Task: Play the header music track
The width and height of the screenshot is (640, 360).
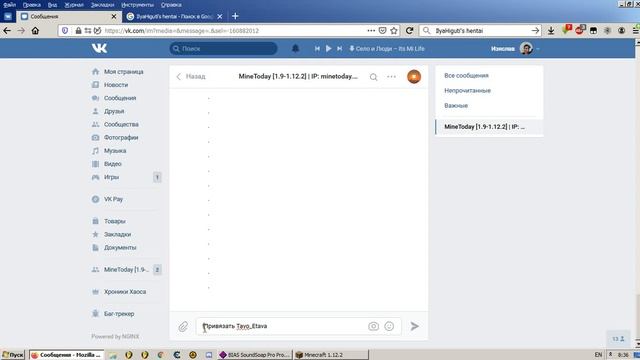Action: [x=328, y=48]
